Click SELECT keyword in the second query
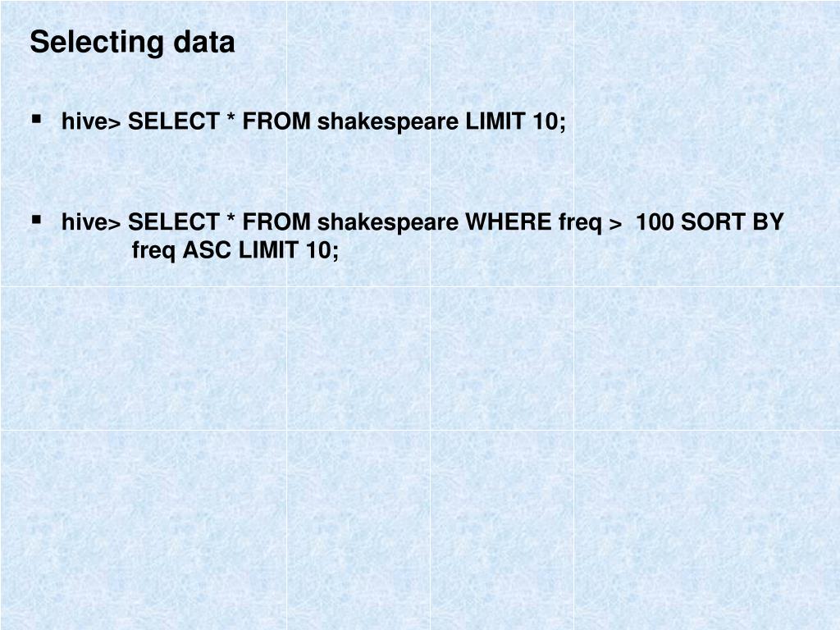The image size is (840, 630). click(x=174, y=221)
